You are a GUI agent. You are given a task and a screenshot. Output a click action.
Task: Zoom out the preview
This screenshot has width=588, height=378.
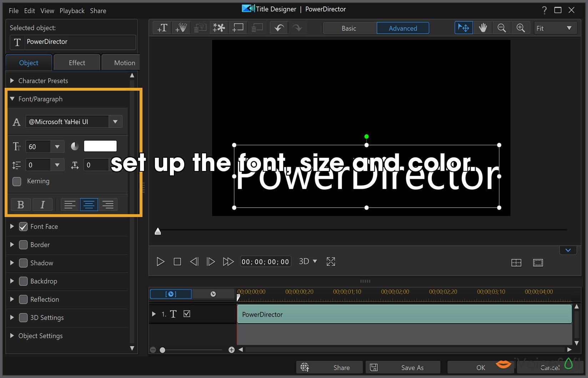[502, 28]
